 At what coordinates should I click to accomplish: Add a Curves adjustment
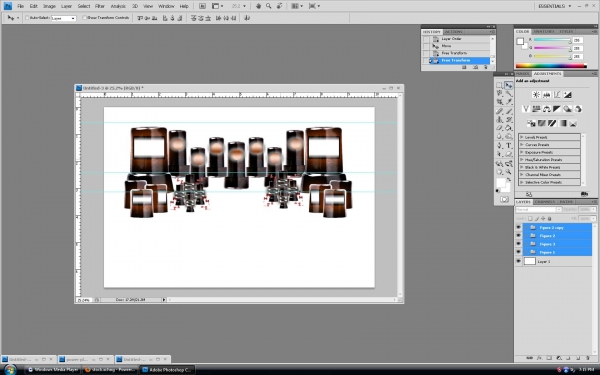click(557, 95)
